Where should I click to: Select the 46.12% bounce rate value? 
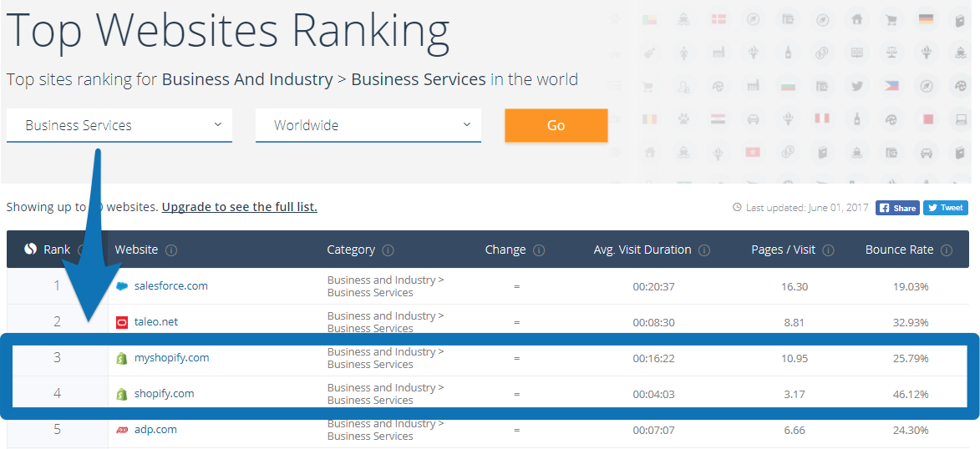pos(911,394)
